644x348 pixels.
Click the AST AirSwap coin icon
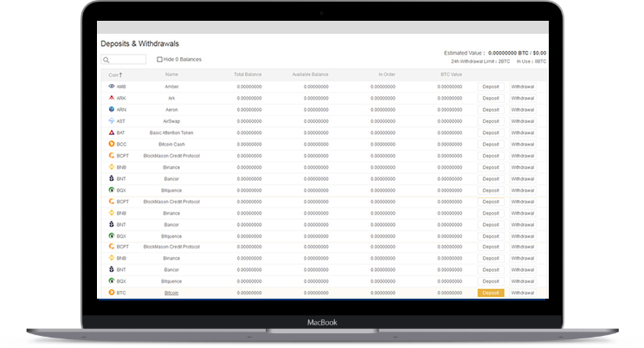(112, 121)
